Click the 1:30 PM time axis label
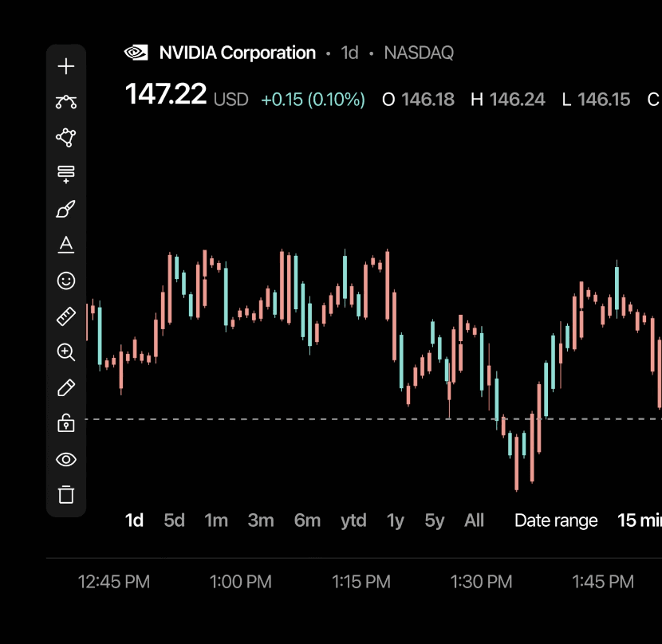This screenshot has height=644, width=662. pos(481,582)
